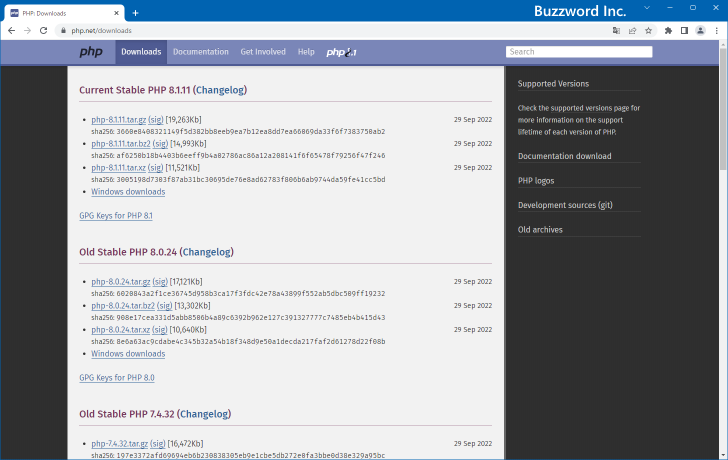Click the PHP 8.1 release logo
Screen dimensions: 728x460
pos(341,52)
